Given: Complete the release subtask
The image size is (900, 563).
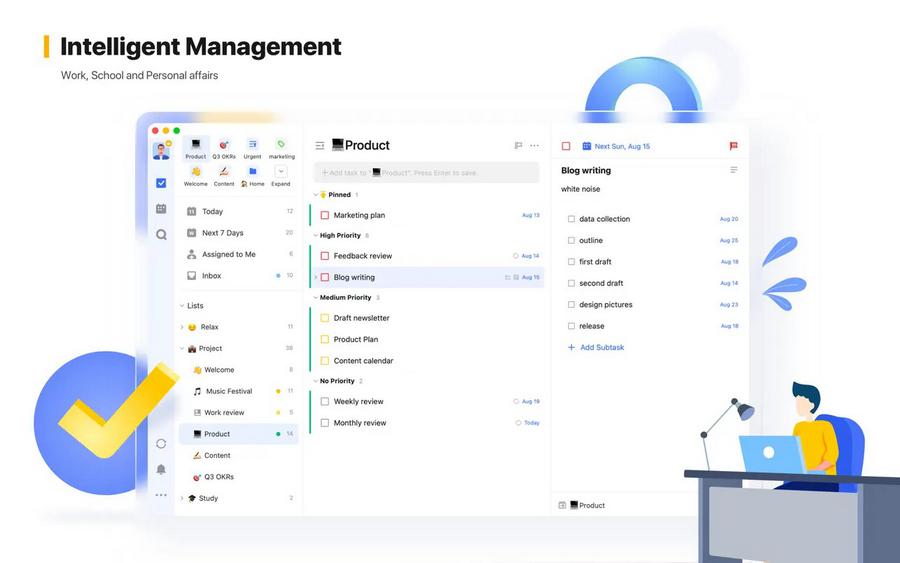Looking at the screenshot, I should (x=571, y=326).
